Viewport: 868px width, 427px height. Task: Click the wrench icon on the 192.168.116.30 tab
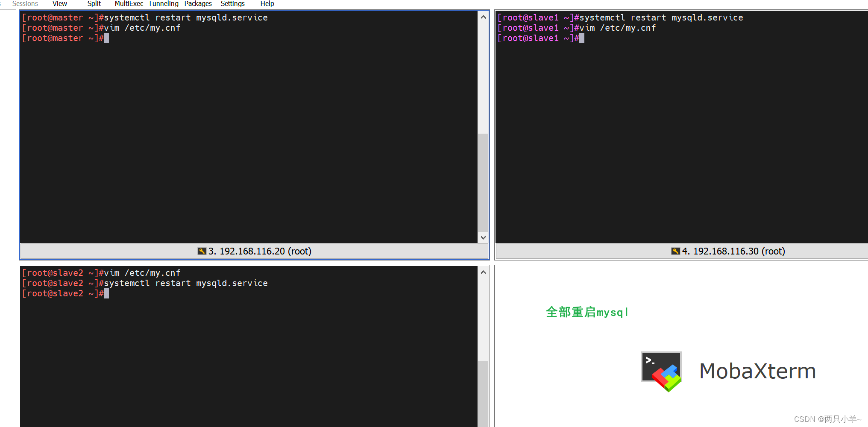(675, 251)
